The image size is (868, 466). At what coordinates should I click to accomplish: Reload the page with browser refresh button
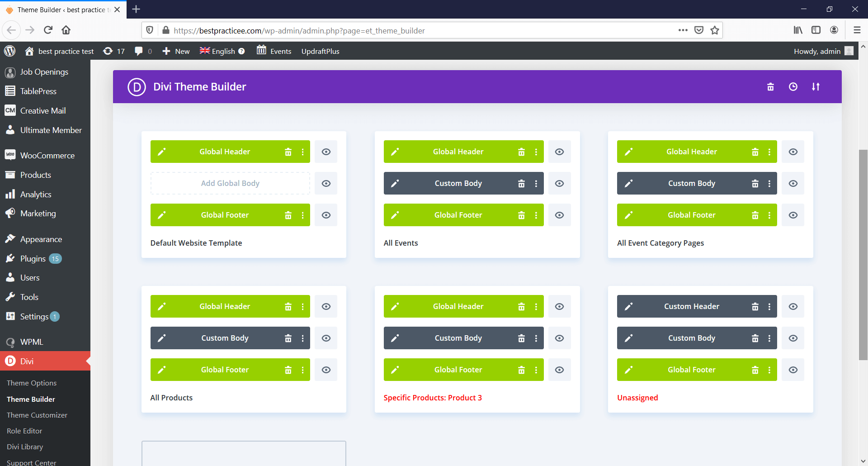point(48,30)
